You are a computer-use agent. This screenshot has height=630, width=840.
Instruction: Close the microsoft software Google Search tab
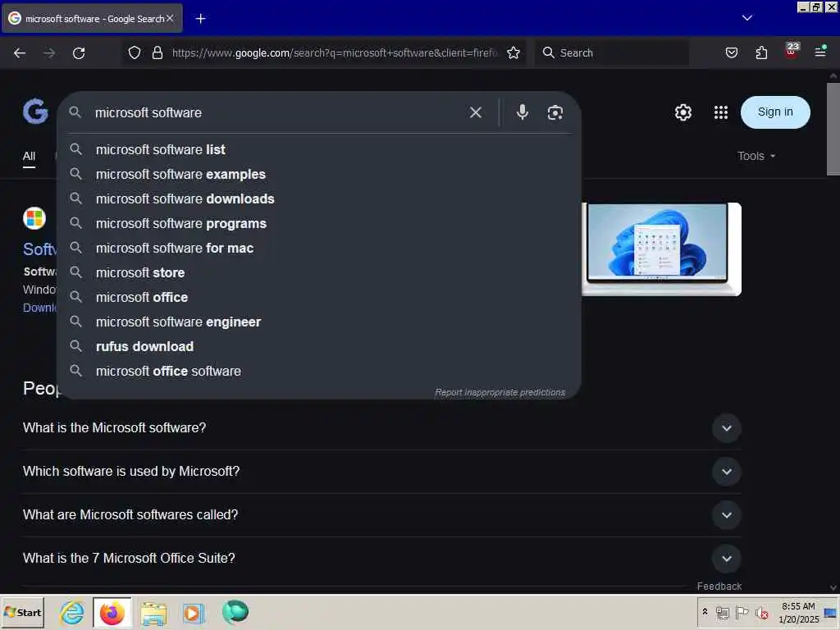tap(170, 18)
